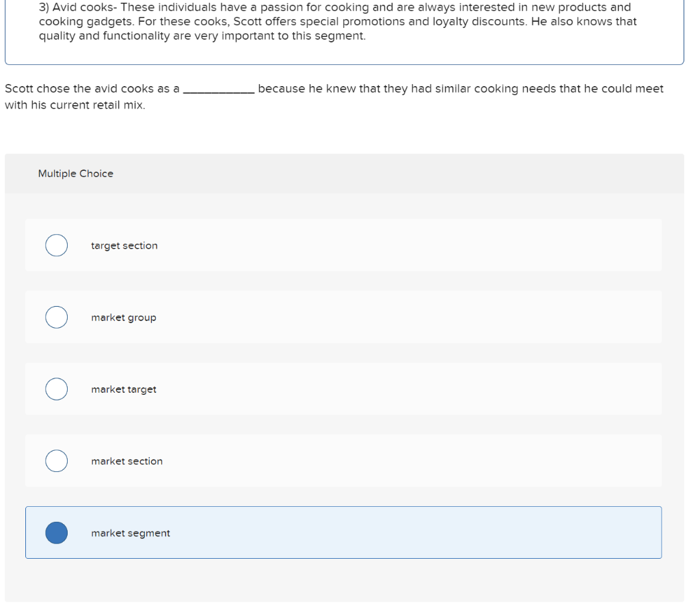Screen dimensions: 700x610
Task: Choose the 'market group' radio option
Action: [56, 317]
